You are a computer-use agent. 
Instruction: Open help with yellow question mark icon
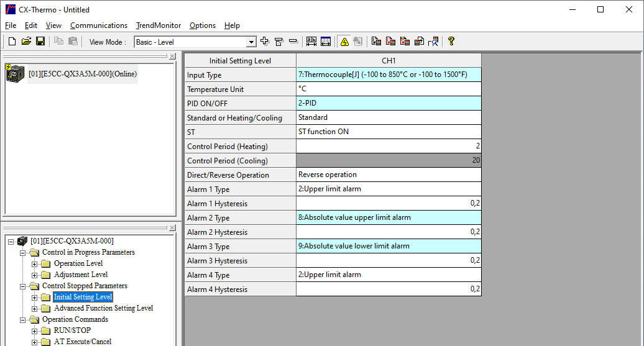click(x=451, y=42)
